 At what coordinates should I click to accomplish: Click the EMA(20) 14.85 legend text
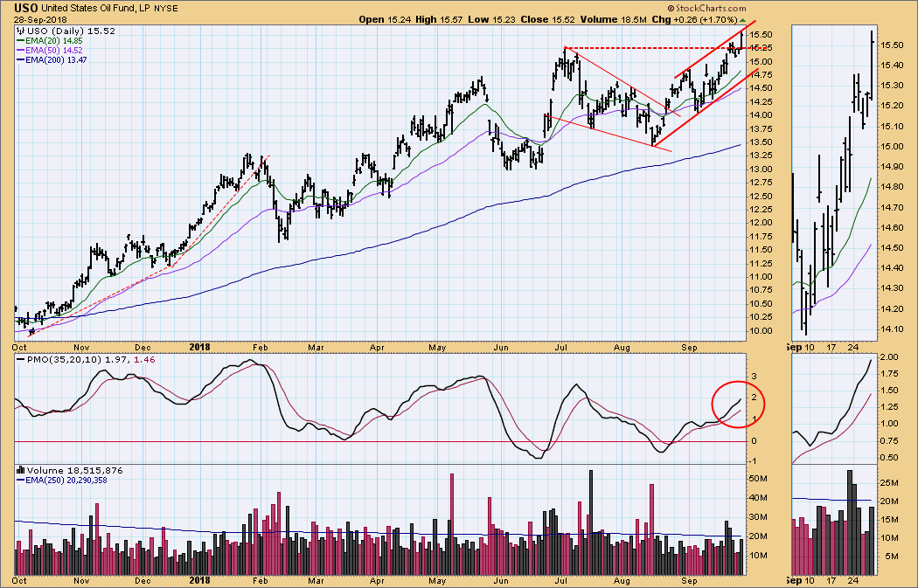(54, 41)
